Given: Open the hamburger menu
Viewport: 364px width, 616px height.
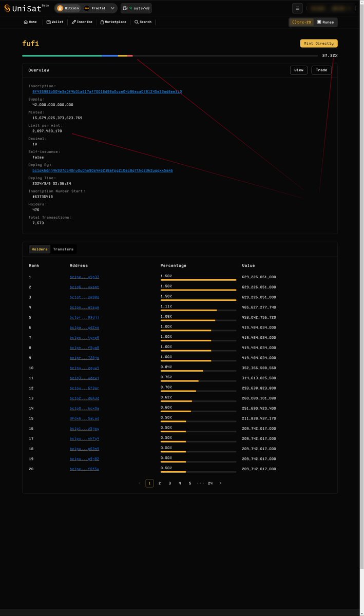Looking at the screenshot, I should point(297,8).
